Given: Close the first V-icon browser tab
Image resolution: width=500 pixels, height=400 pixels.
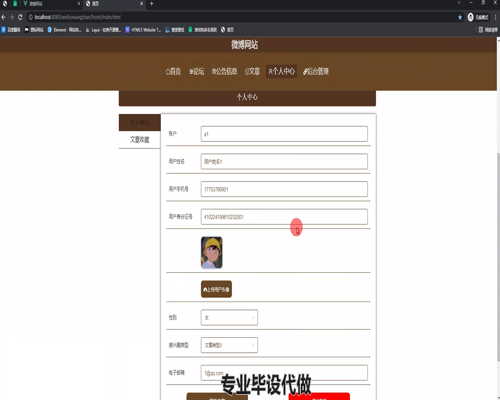Looking at the screenshot, I should 79,4.
